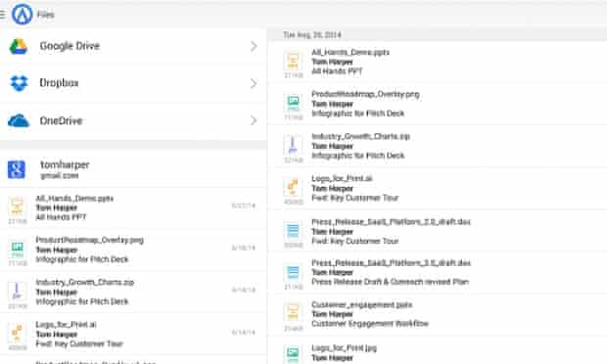Click the circular blue app logo

[22, 15]
